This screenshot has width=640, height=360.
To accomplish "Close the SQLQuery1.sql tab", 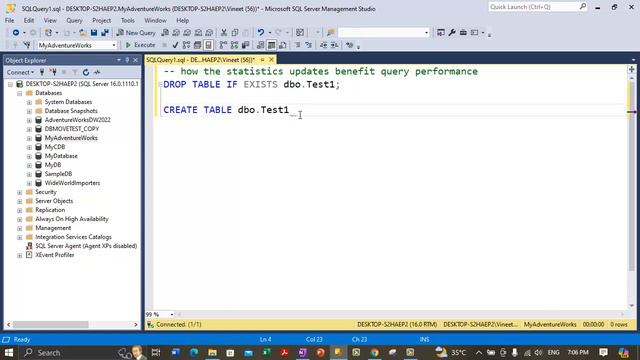I will pyautogui.click(x=271, y=60).
